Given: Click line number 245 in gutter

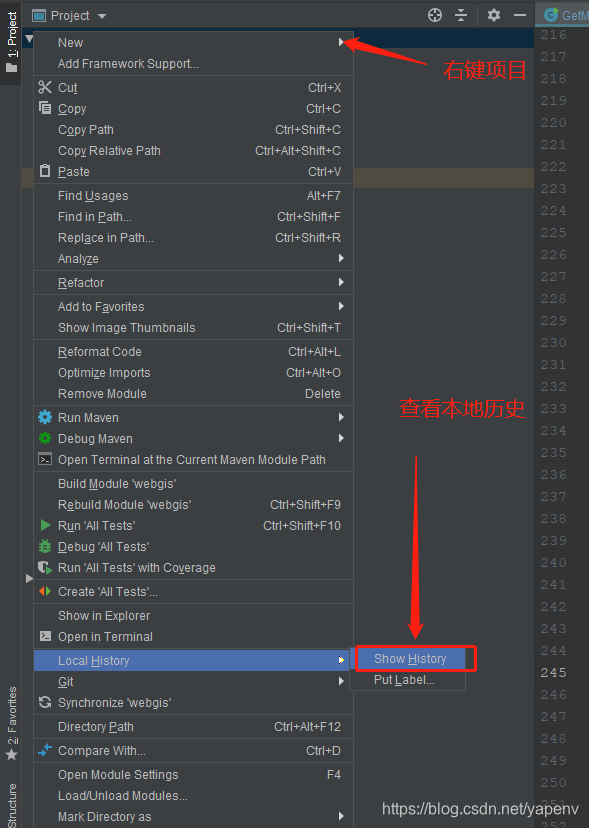Looking at the screenshot, I should coord(553,672).
